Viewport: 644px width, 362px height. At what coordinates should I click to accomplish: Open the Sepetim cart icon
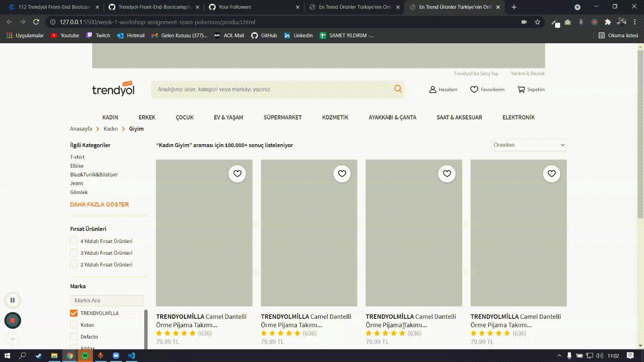pyautogui.click(x=521, y=90)
